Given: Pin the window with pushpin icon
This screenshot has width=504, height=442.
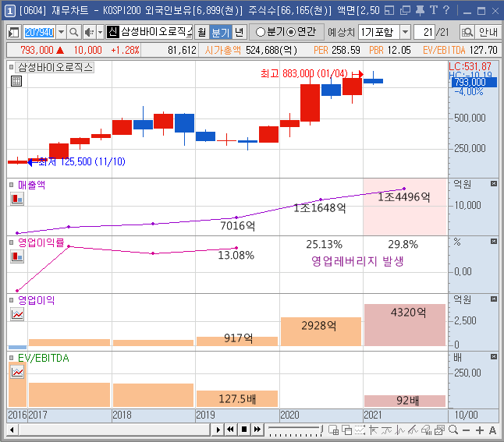Looking at the screenshot, I should [420, 10].
